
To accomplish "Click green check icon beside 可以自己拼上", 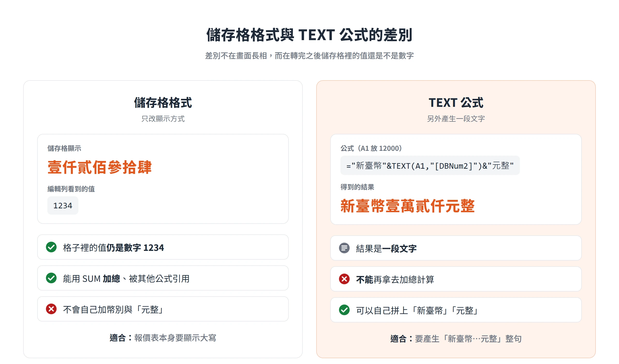I will (x=344, y=310).
